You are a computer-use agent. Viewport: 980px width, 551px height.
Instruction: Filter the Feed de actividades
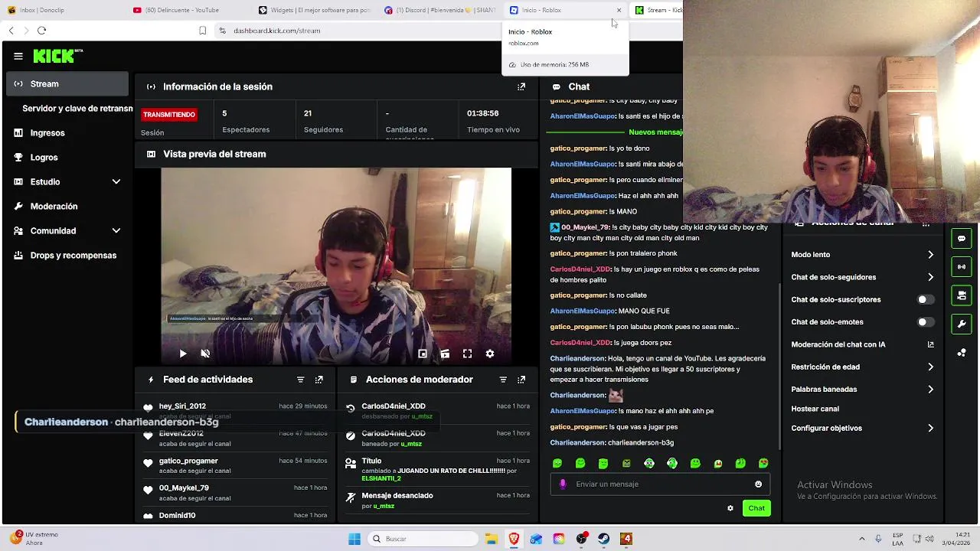tap(300, 380)
